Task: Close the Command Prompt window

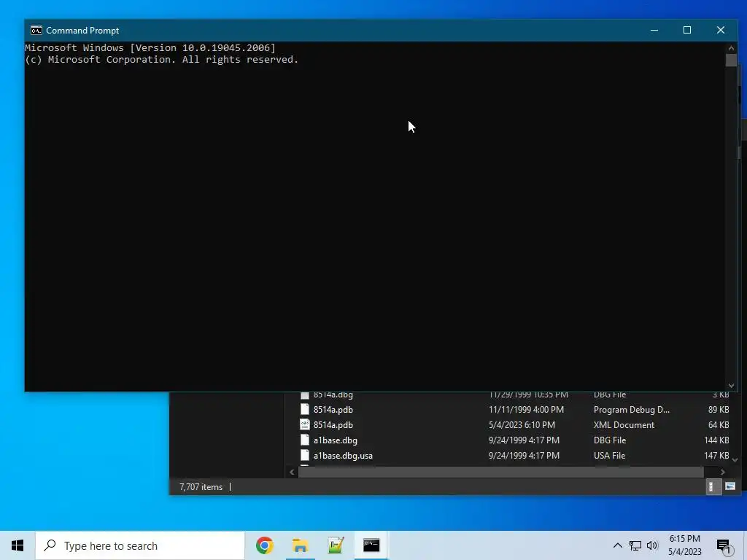Action: coord(720,30)
